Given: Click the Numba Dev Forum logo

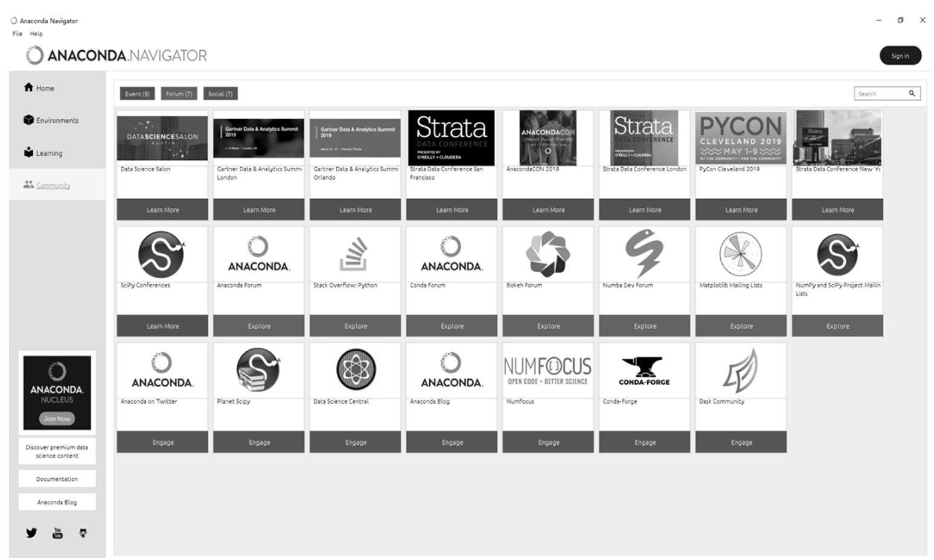Looking at the screenshot, I should point(644,254).
